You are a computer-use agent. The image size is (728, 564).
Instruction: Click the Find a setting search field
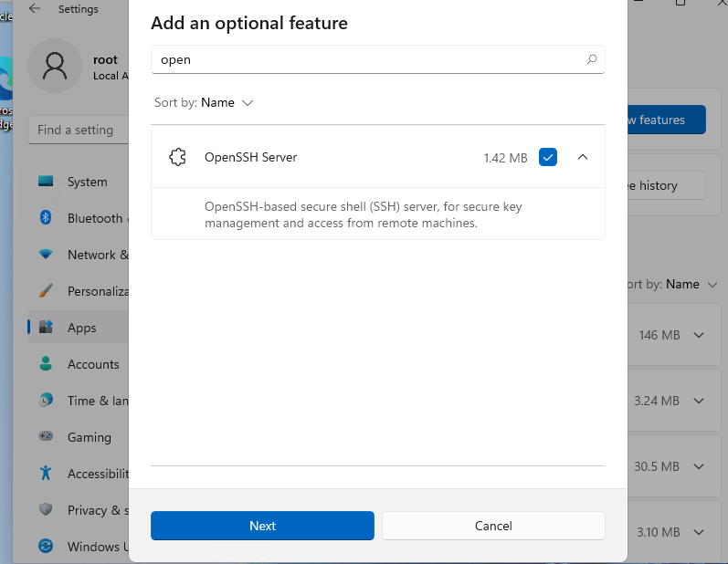(78, 130)
